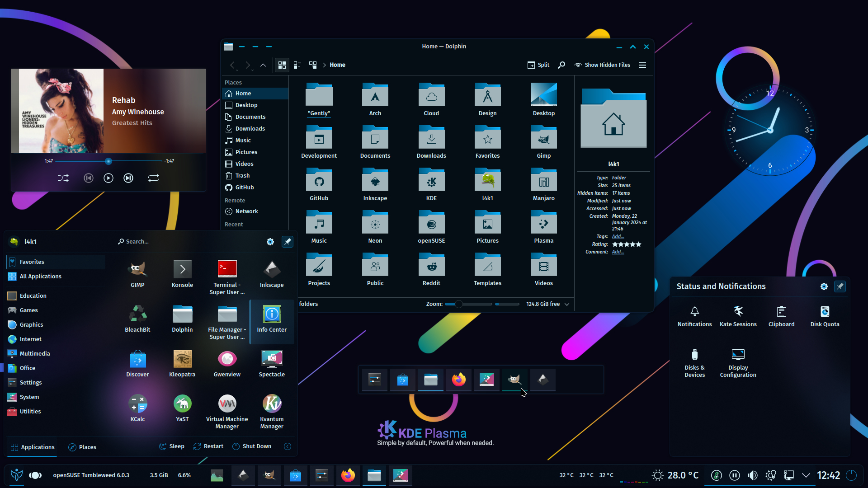The height and width of the screenshot is (488, 868).
Task: Open the Manjaro folder in Dolphin
Action: point(543,185)
